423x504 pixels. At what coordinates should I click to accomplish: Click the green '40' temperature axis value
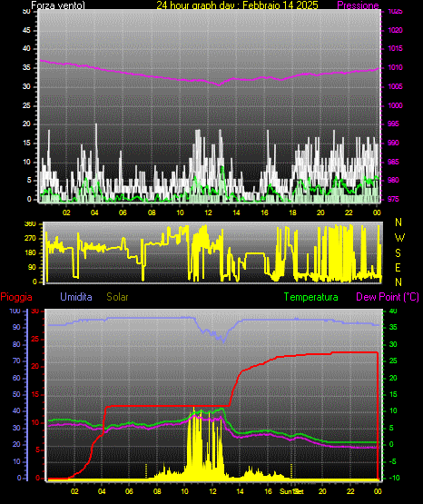click(x=393, y=311)
